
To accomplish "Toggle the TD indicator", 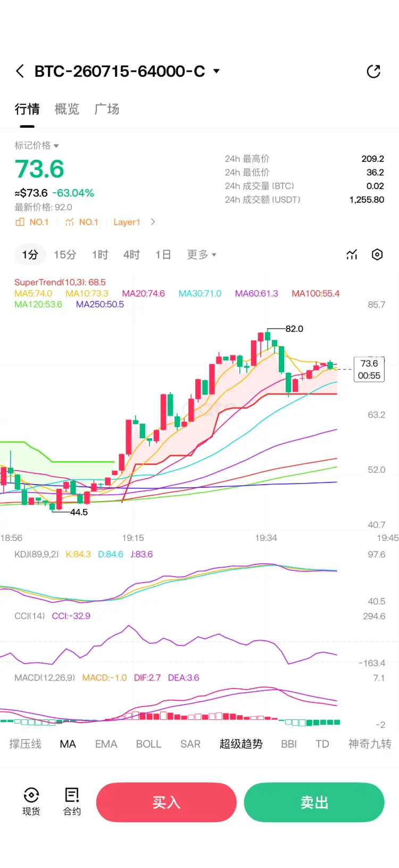I will point(322,744).
